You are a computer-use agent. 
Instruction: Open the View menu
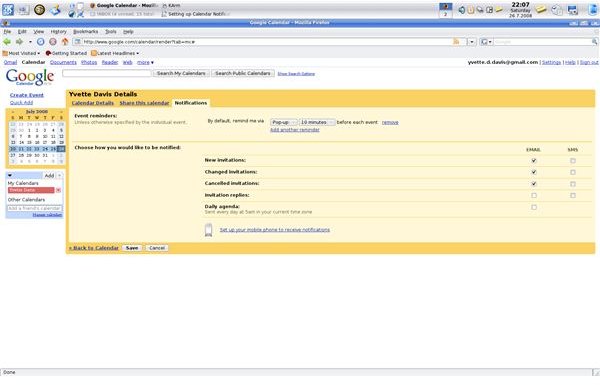[39, 32]
